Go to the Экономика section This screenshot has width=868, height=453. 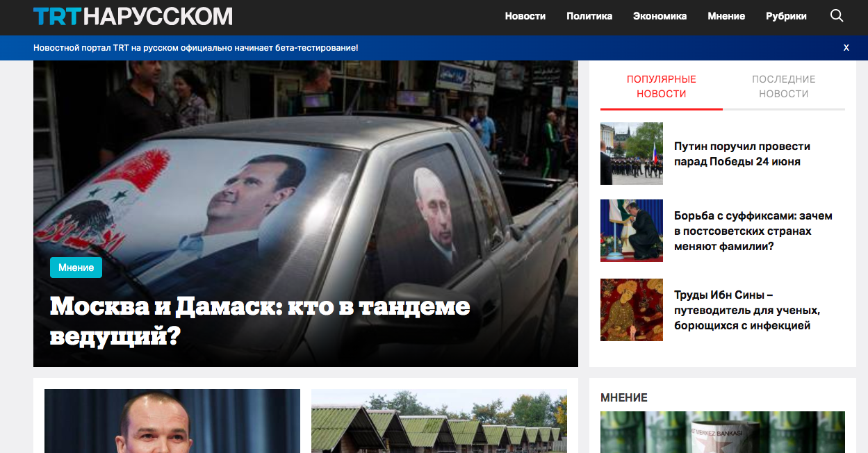tap(660, 16)
